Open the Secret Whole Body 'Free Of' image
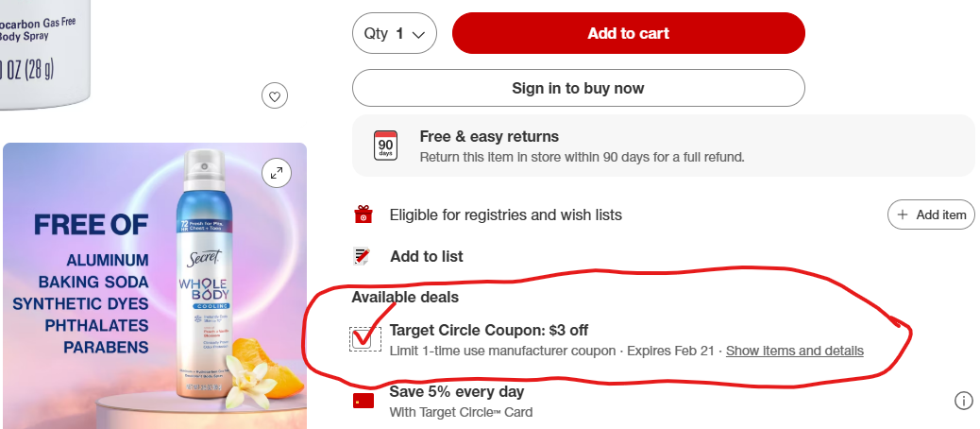This screenshot has height=429, width=980. 155,285
